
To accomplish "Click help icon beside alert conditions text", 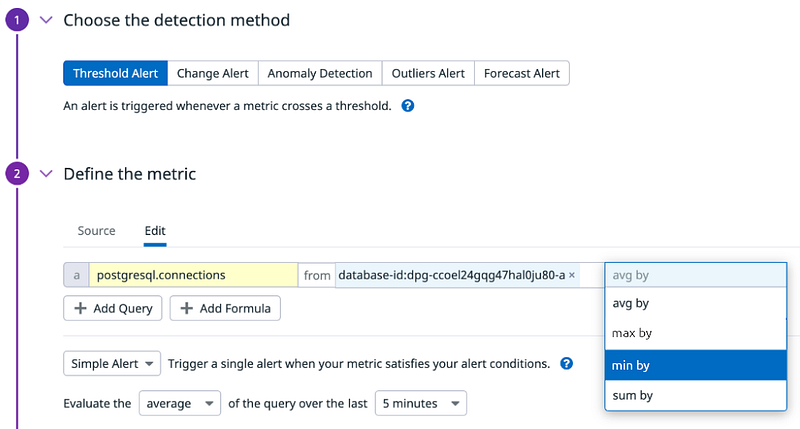I will click(x=567, y=364).
